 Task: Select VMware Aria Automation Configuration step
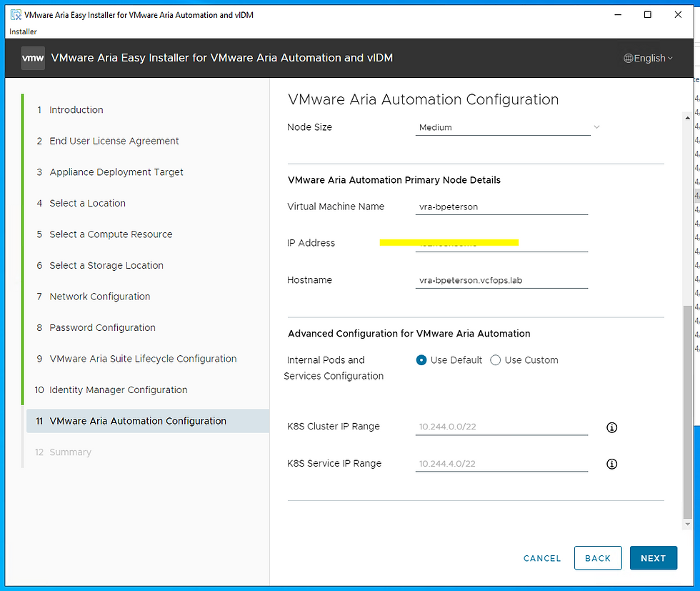(148, 421)
